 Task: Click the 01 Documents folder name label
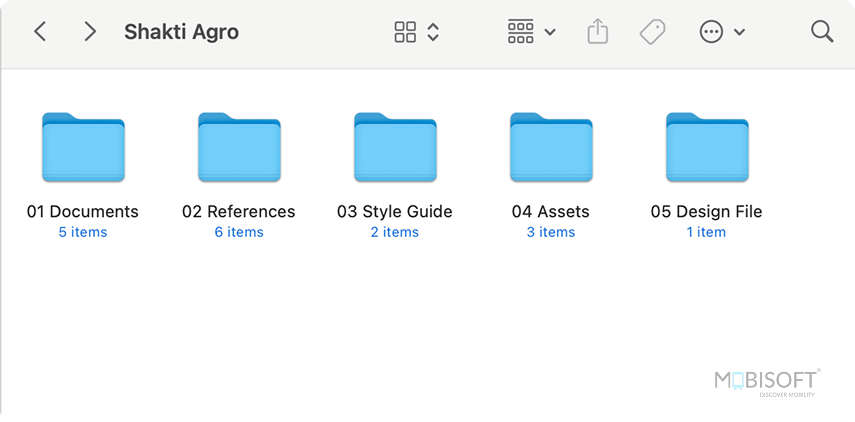click(83, 211)
